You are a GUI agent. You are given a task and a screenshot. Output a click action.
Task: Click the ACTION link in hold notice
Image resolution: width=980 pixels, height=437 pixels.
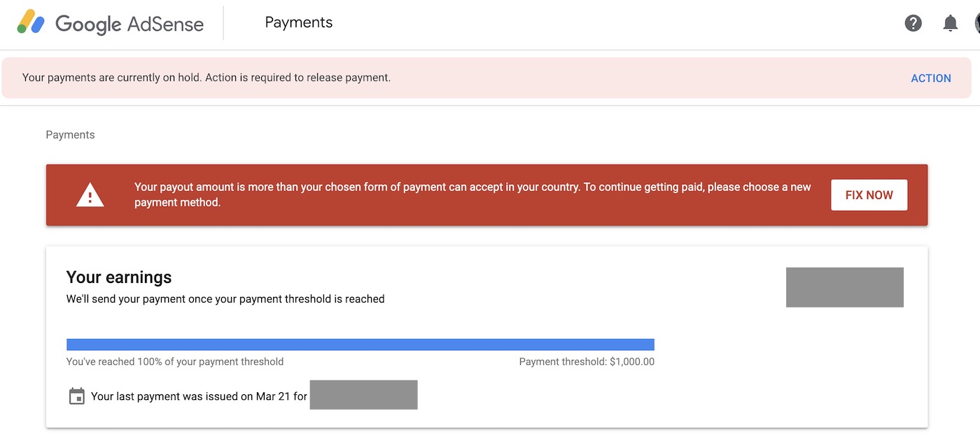click(x=930, y=78)
